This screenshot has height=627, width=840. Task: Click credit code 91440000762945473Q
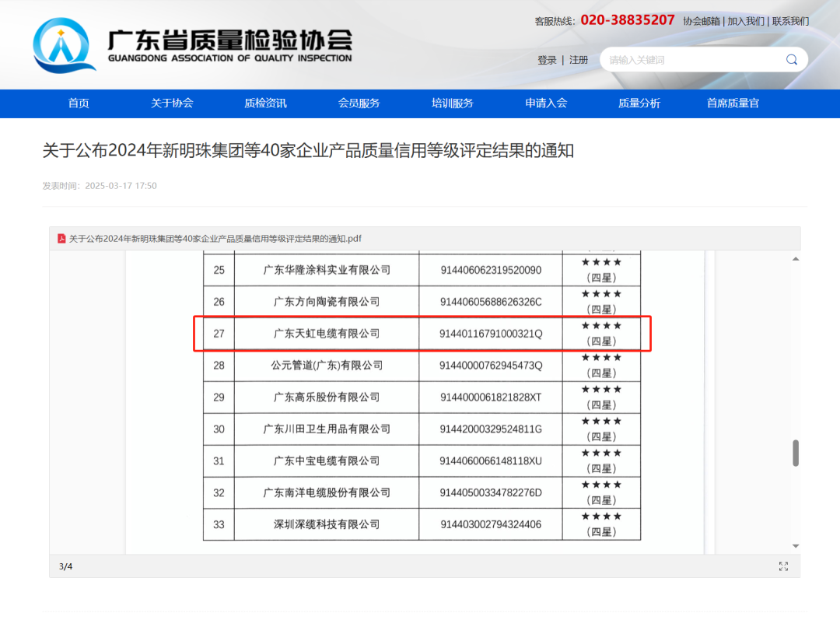click(x=491, y=366)
